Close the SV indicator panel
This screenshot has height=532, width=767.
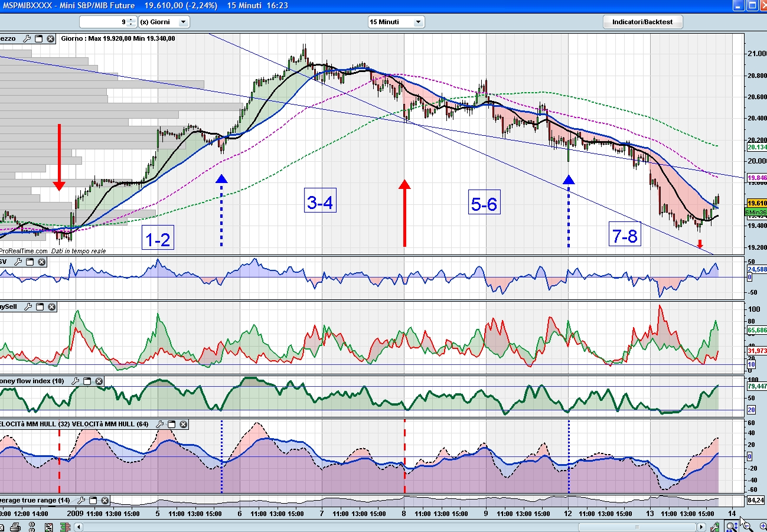click(x=42, y=262)
